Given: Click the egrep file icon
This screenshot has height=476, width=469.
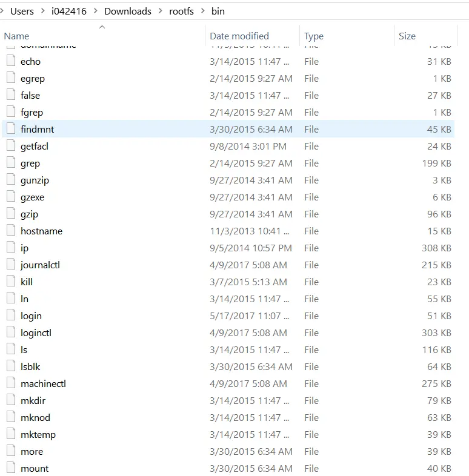Looking at the screenshot, I should (11, 78).
